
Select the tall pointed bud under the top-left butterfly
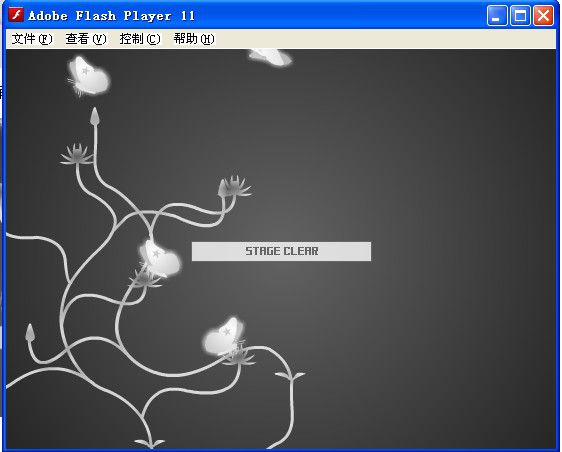[95, 117]
